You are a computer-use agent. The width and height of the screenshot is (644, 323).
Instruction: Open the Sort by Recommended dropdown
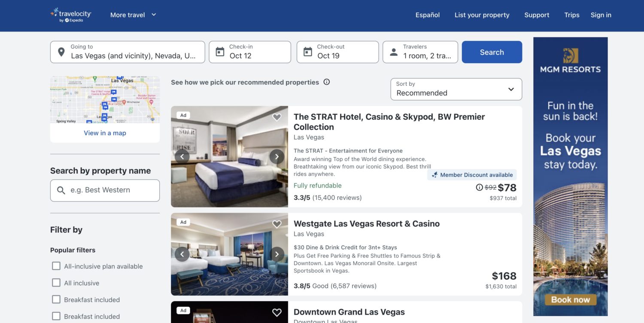tap(456, 90)
